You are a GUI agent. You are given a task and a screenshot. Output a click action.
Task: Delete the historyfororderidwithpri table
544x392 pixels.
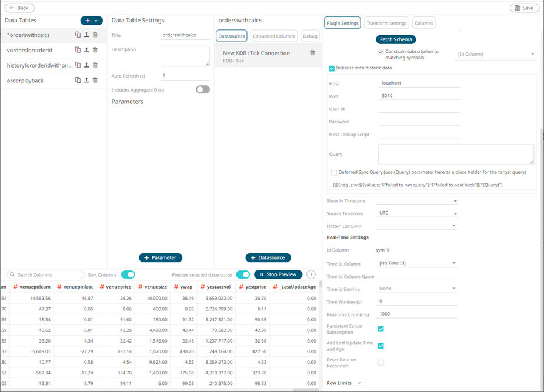click(x=95, y=65)
